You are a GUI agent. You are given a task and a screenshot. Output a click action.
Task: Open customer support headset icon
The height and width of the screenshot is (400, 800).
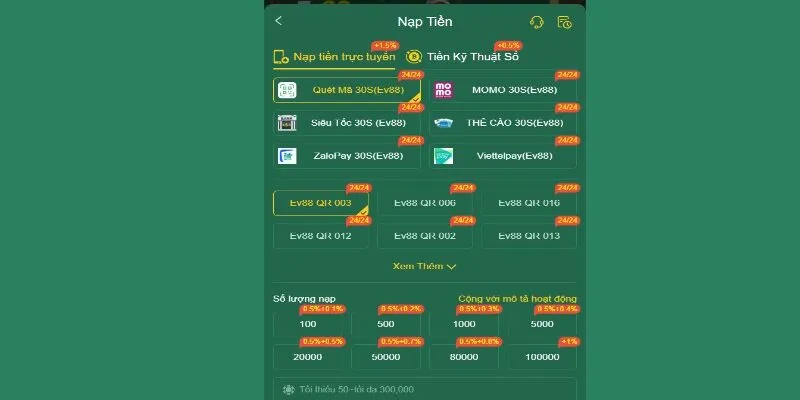(536, 22)
